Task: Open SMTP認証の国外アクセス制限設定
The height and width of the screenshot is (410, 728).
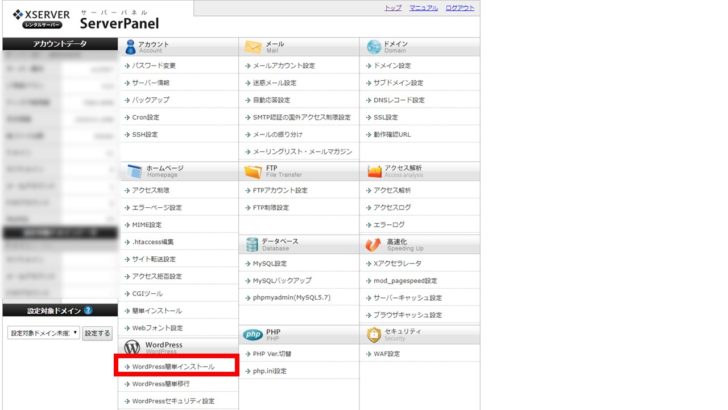Action: (x=302, y=117)
